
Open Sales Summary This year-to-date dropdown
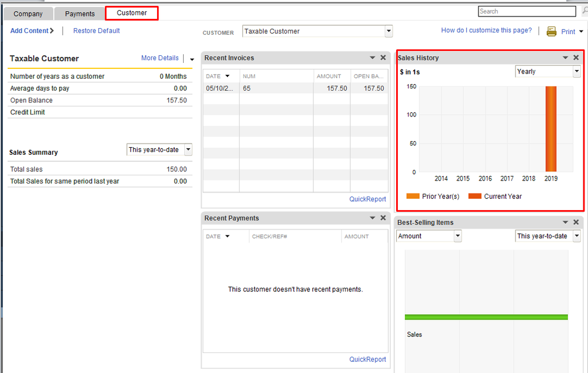click(188, 150)
